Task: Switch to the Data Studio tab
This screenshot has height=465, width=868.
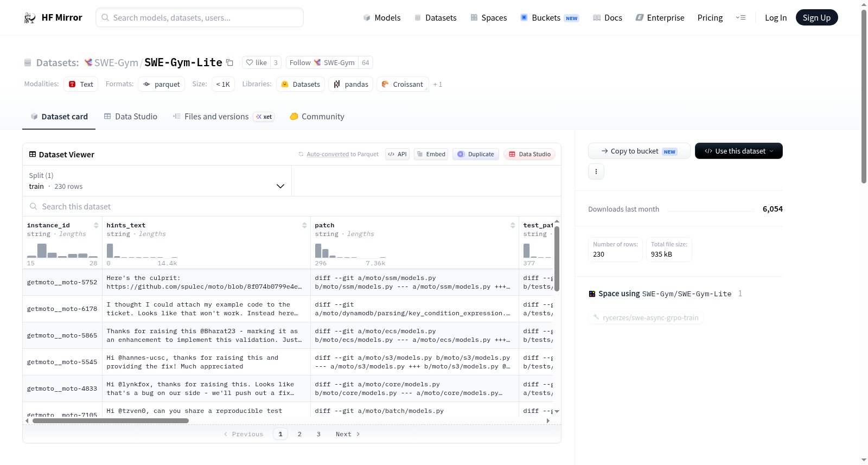Action: point(131,117)
